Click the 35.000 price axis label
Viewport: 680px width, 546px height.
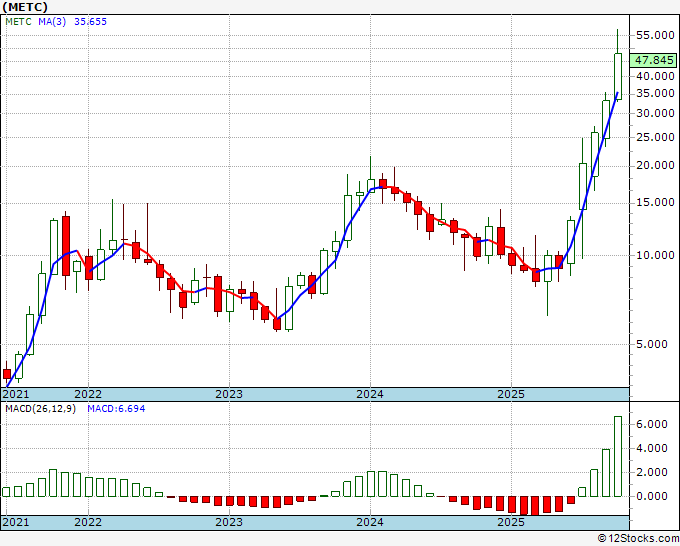(x=655, y=94)
